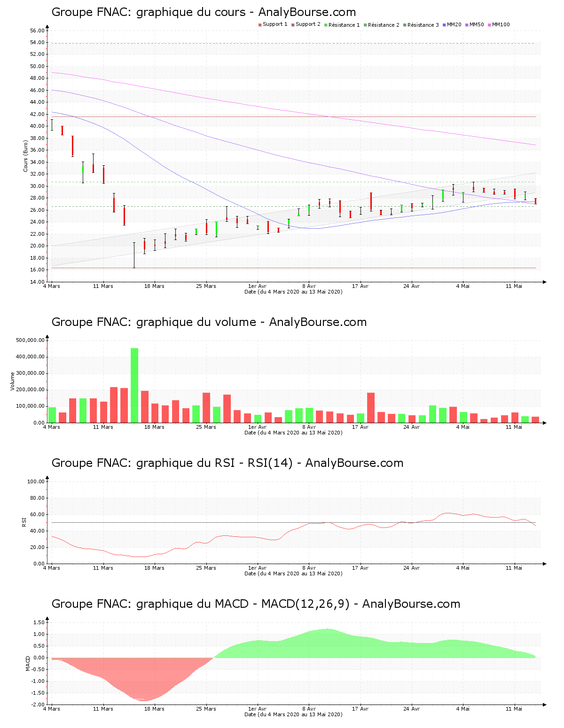Click the date range caption under MACD chart
The image size is (564, 728).
(x=294, y=714)
